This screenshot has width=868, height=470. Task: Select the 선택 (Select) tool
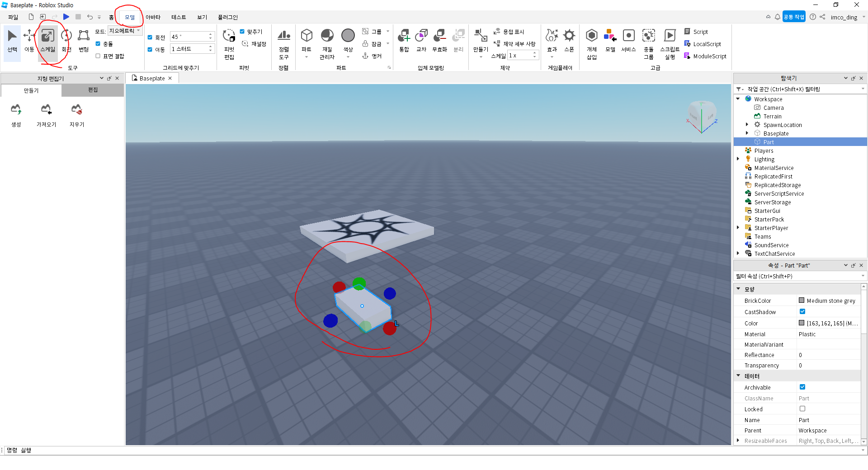(x=12, y=41)
